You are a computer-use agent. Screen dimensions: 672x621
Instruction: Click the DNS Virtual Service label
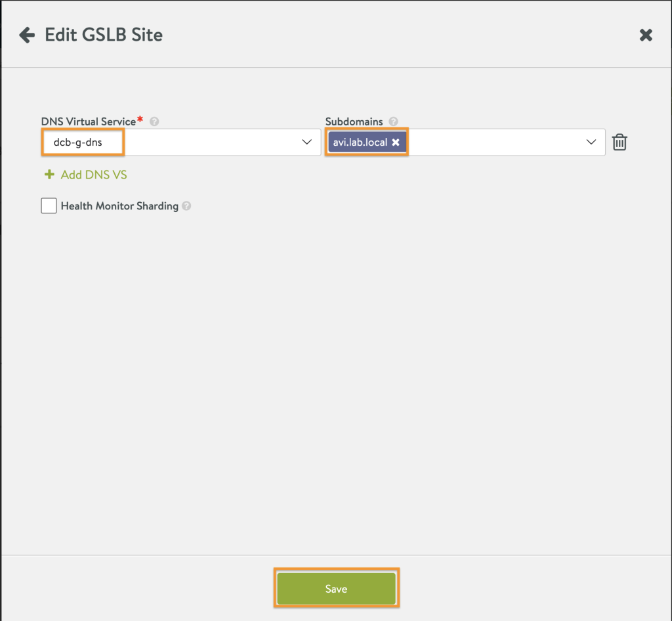click(89, 121)
